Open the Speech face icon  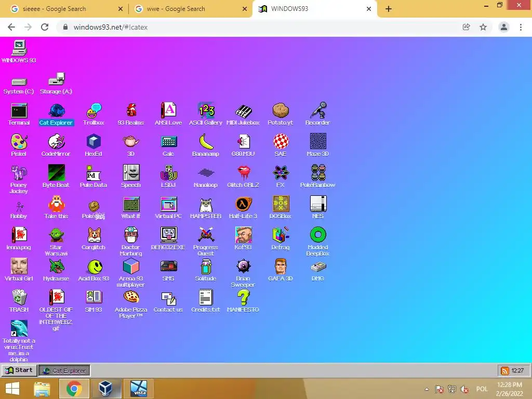point(131,176)
